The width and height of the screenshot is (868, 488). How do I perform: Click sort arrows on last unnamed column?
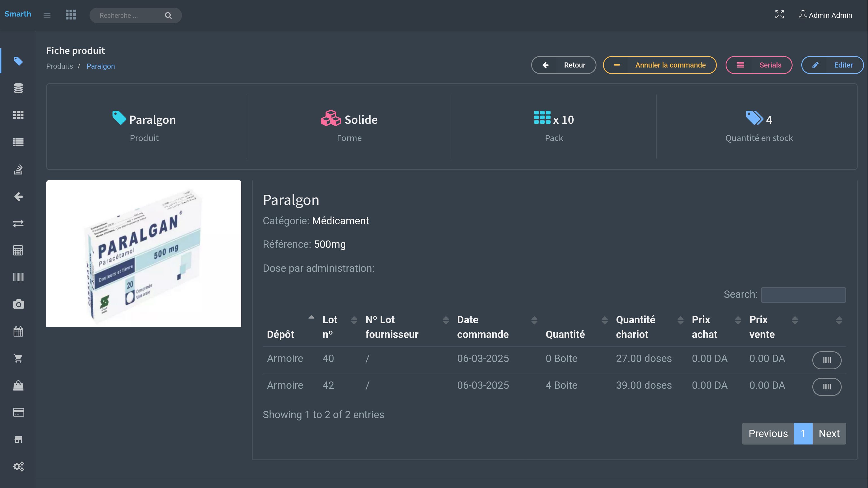(x=839, y=320)
